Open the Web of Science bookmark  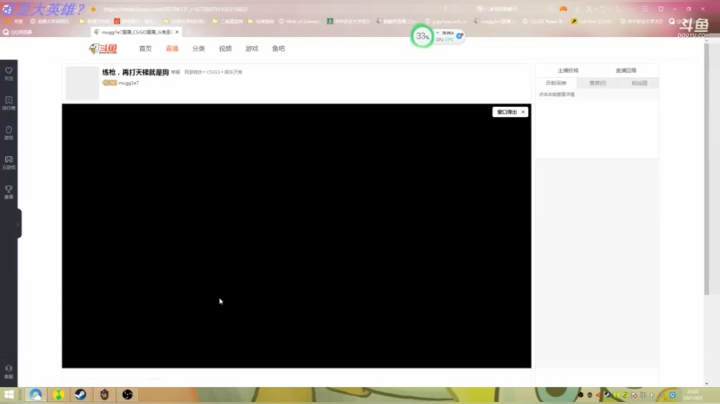tap(299, 21)
